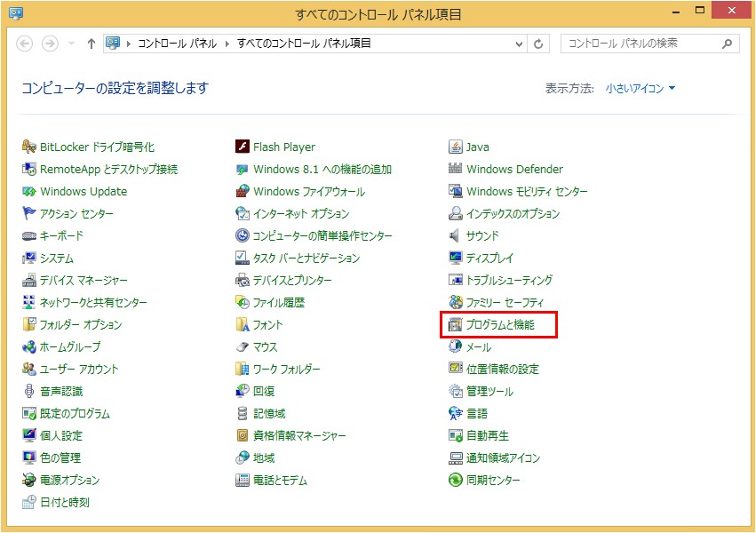Refresh the control panel address bar
The height and width of the screenshot is (533, 756).
coord(538,44)
